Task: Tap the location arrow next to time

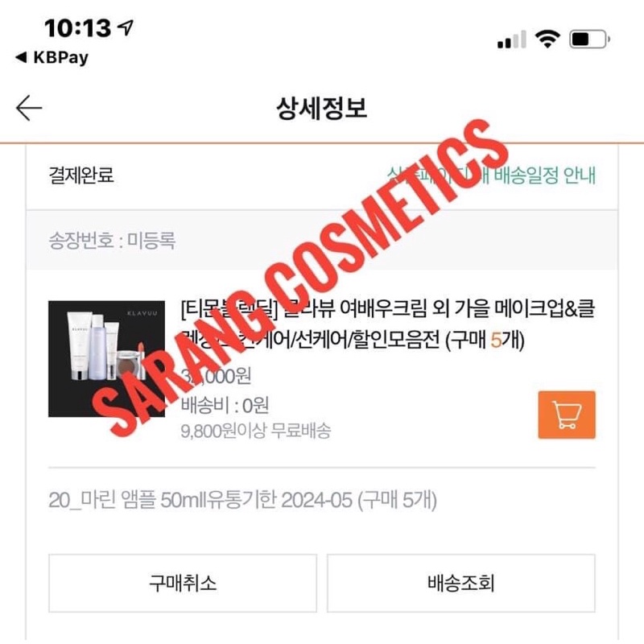Action: coord(126,28)
